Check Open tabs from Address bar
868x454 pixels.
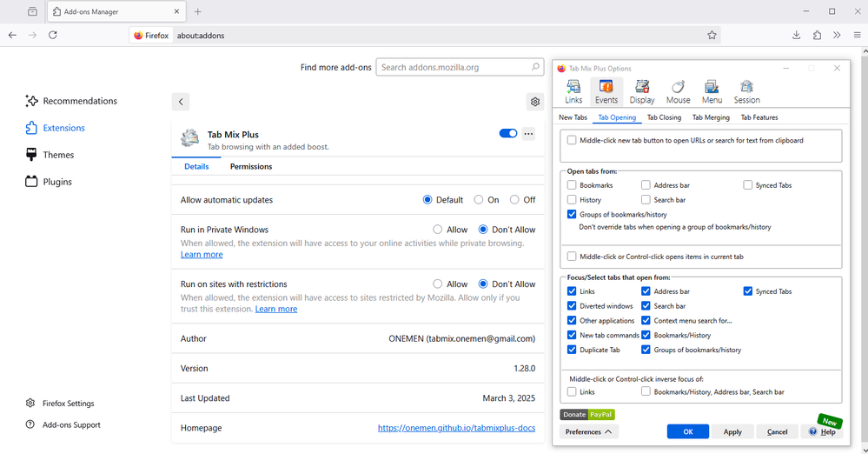pyautogui.click(x=646, y=185)
